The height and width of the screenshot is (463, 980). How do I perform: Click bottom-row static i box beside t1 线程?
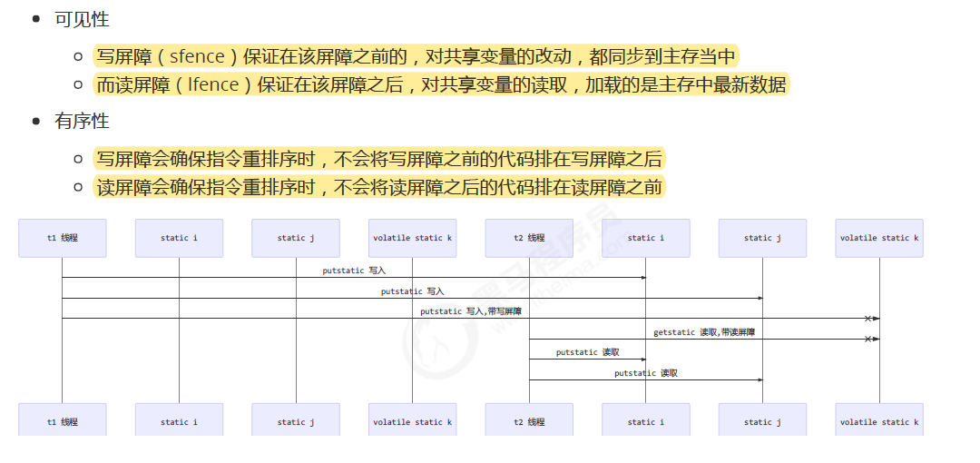click(179, 420)
